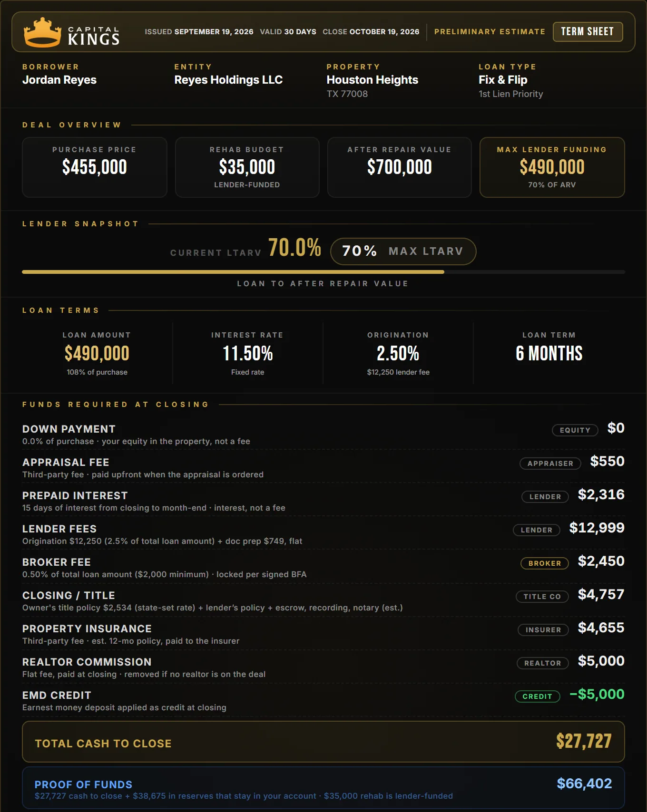Click the Max Lender Funding $490,000 card
This screenshot has width=647, height=812.
coord(552,167)
